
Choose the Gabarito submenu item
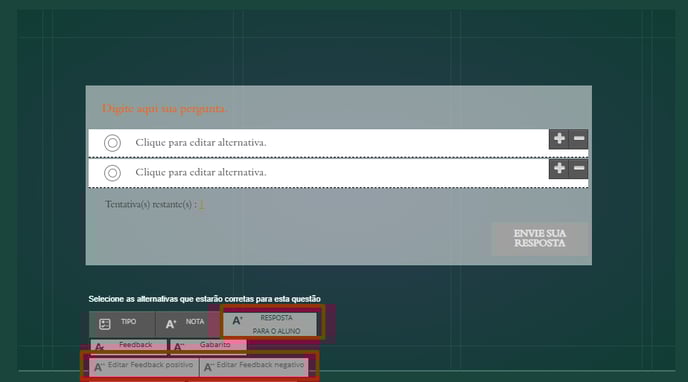[208, 346]
